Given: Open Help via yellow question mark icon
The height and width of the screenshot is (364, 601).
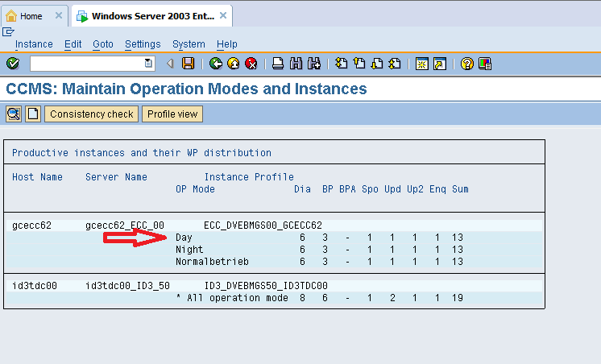Looking at the screenshot, I should pos(466,64).
